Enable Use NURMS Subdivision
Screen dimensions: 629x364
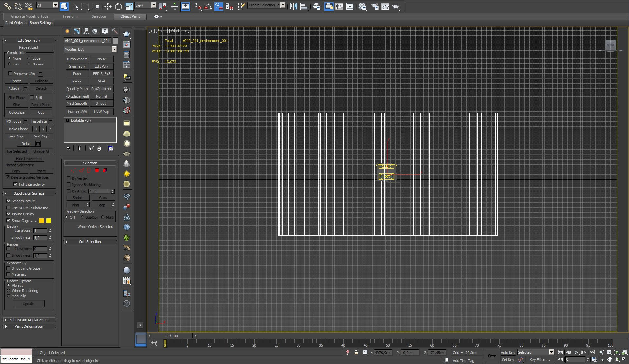click(x=8, y=208)
